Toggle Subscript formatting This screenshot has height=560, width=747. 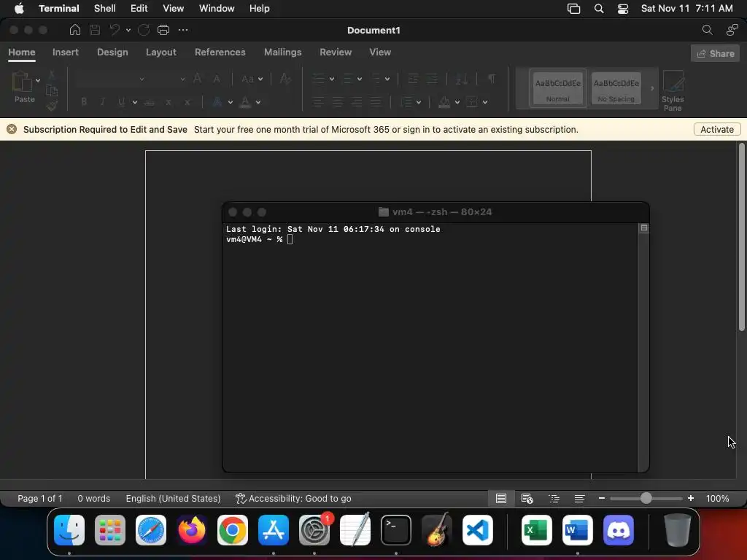click(x=169, y=102)
